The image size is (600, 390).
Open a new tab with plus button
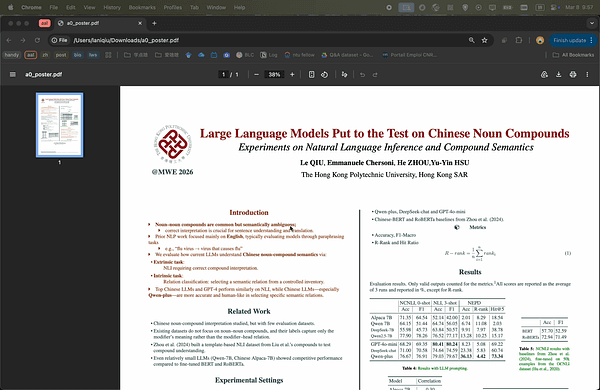pos(154,23)
